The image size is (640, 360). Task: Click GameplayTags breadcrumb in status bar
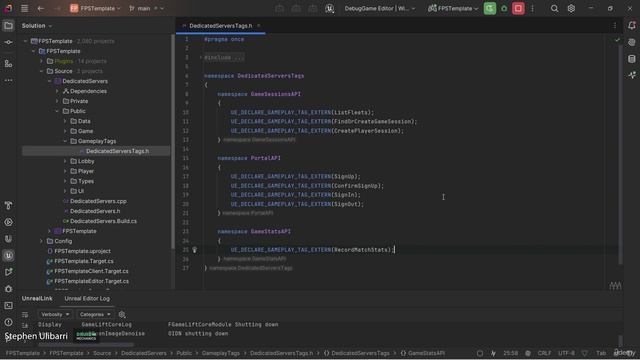[x=221, y=353]
